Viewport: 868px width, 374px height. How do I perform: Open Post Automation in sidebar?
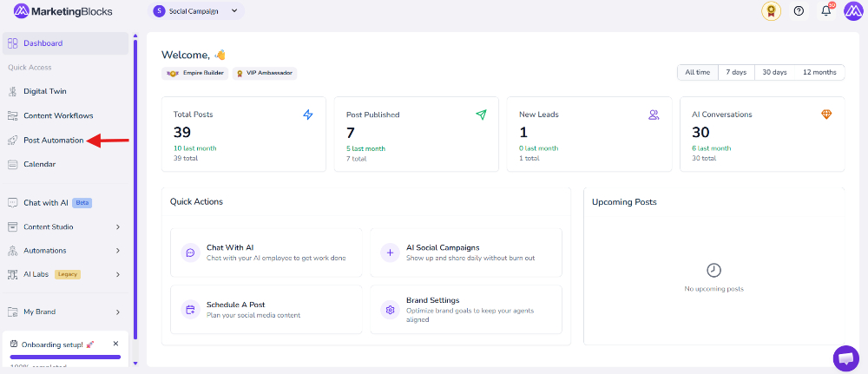click(x=54, y=141)
